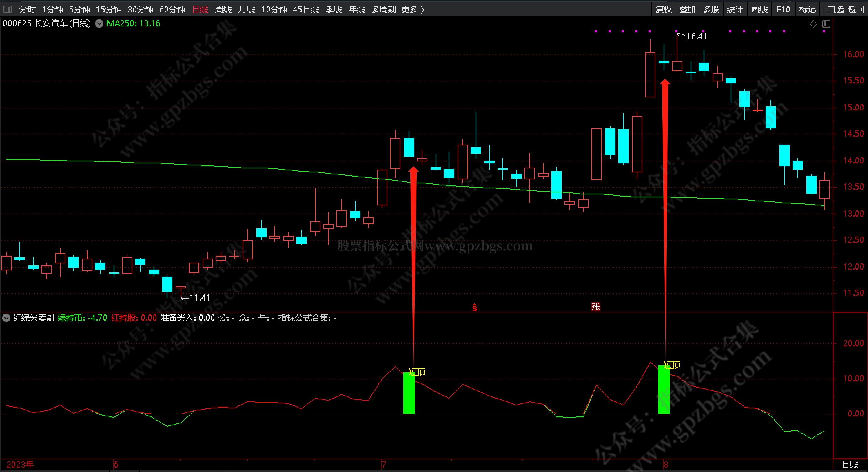Select the 30分钟 period
The width and height of the screenshot is (868, 472).
[140, 9]
